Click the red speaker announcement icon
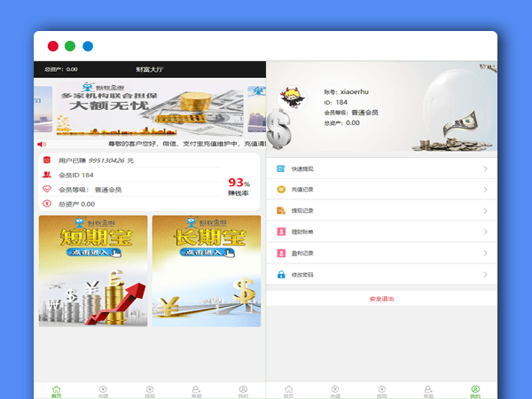This screenshot has width=532, height=399. pyautogui.click(x=41, y=144)
